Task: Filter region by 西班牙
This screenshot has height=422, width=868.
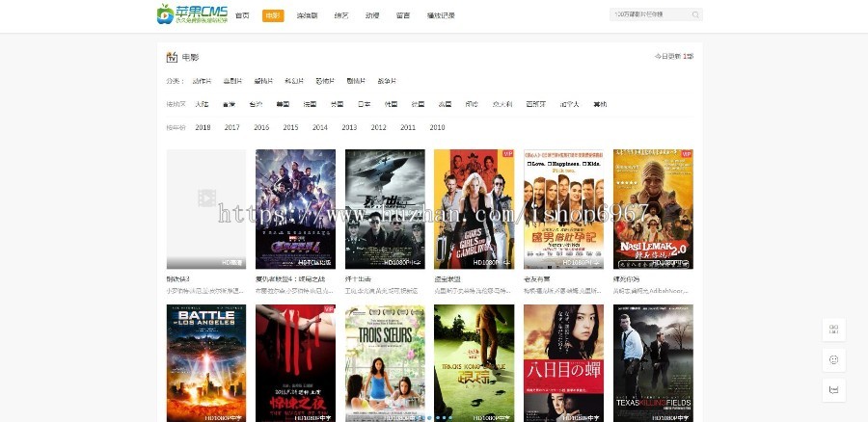Action: [x=536, y=104]
